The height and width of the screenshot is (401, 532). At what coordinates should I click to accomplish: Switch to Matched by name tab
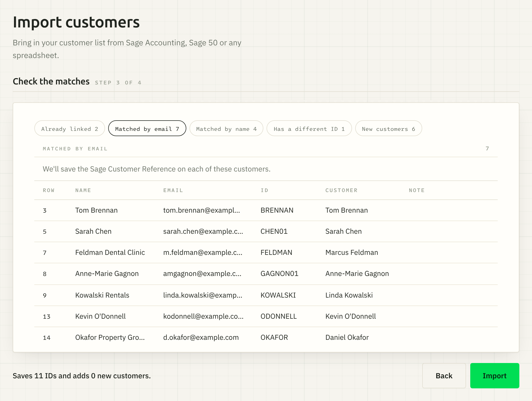[x=226, y=128]
